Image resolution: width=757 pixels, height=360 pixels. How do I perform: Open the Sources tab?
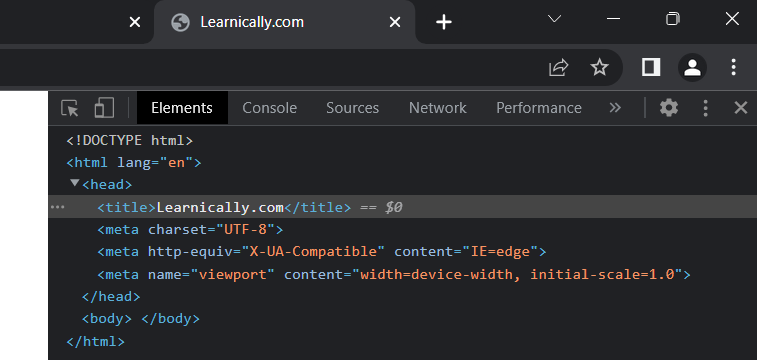pos(352,108)
